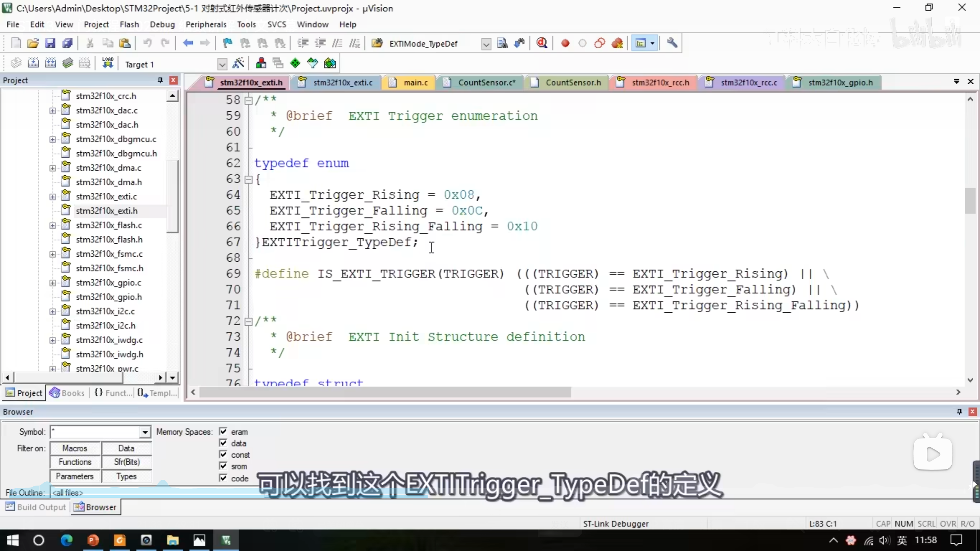980x551 pixels.
Task: Click the Functions filter button
Action: (x=75, y=462)
